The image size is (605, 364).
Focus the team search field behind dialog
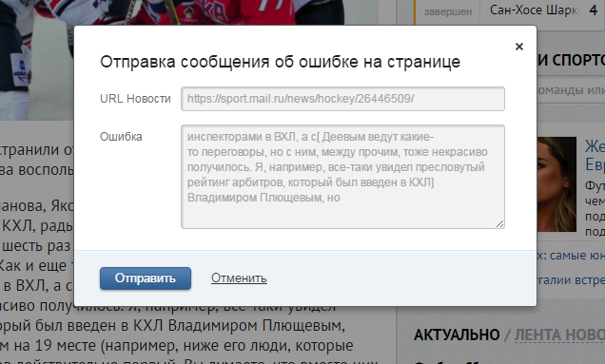[571, 90]
